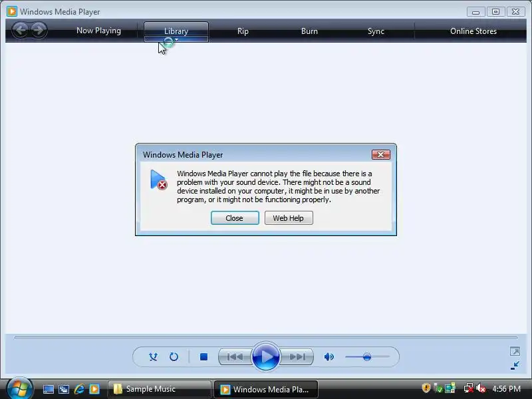Launch Internet Explorer from Quick Launch
This screenshot has width=532, height=399.
79,389
